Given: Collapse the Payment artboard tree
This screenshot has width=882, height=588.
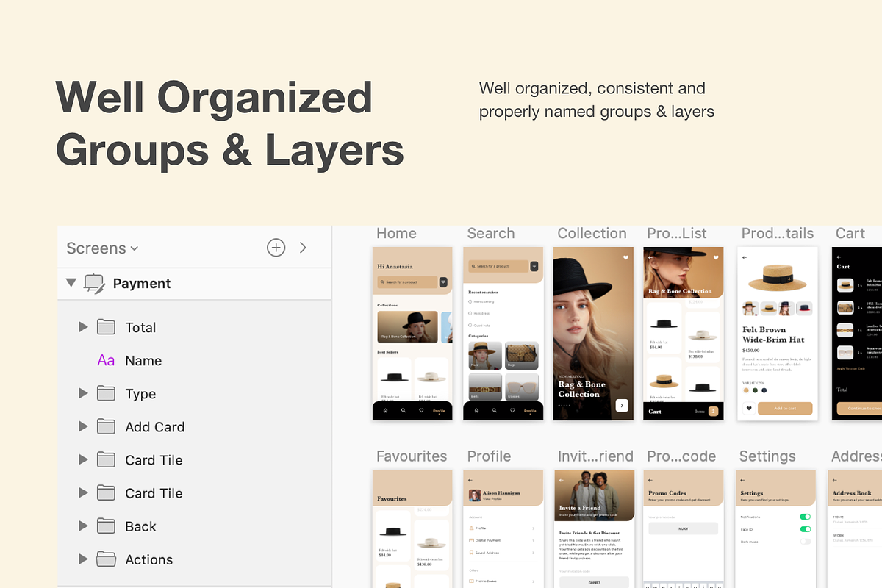Looking at the screenshot, I should point(71,283).
